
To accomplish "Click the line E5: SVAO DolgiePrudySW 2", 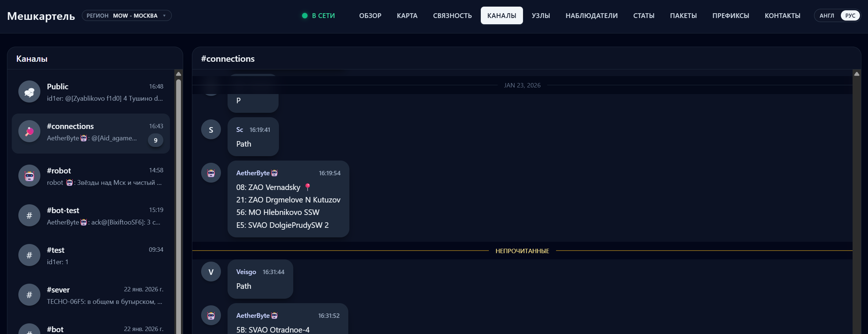I will click(282, 225).
